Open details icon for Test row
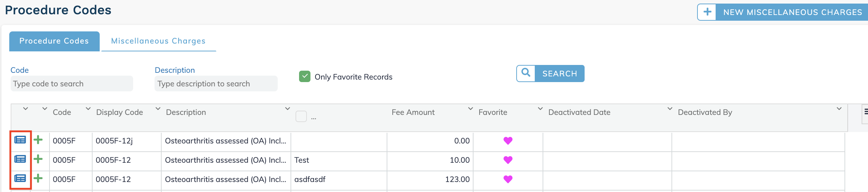The image size is (868, 192). click(20, 159)
